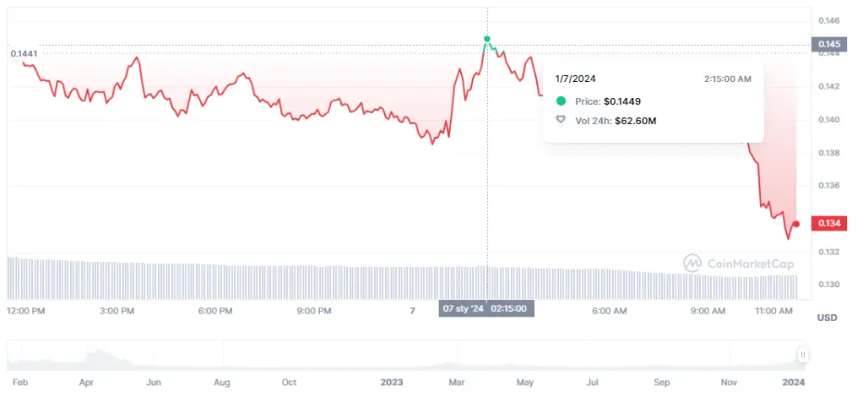Screen dimensions: 868x397
Task: Click the green Price dot in the tooltip
Action: pos(561,101)
